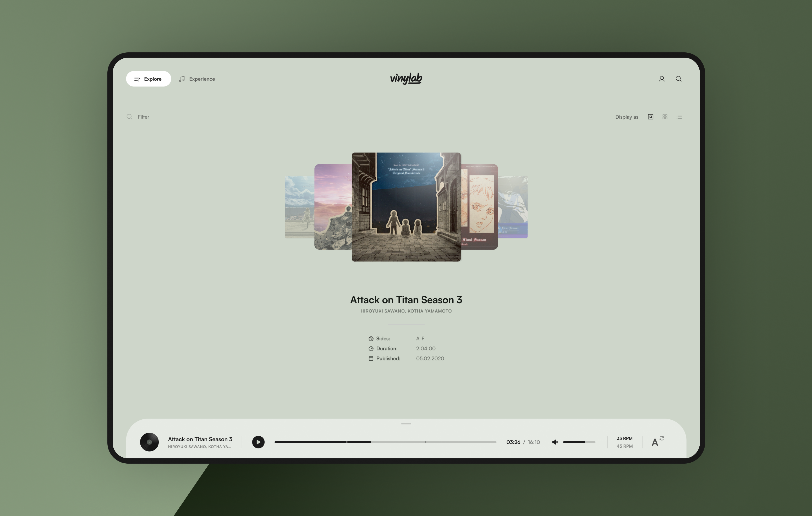Adjust the volume slider
Screen dimensions: 812x516
tap(579, 442)
